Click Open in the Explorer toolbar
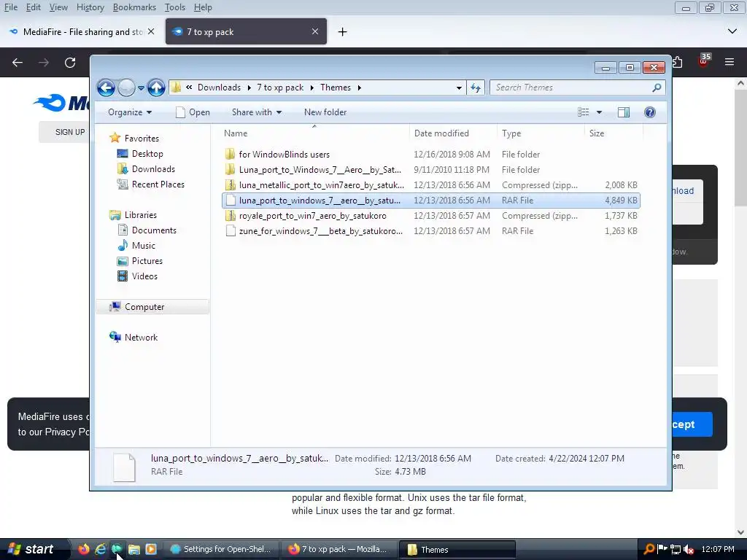The height and width of the screenshot is (560, 747). click(x=193, y=112)
